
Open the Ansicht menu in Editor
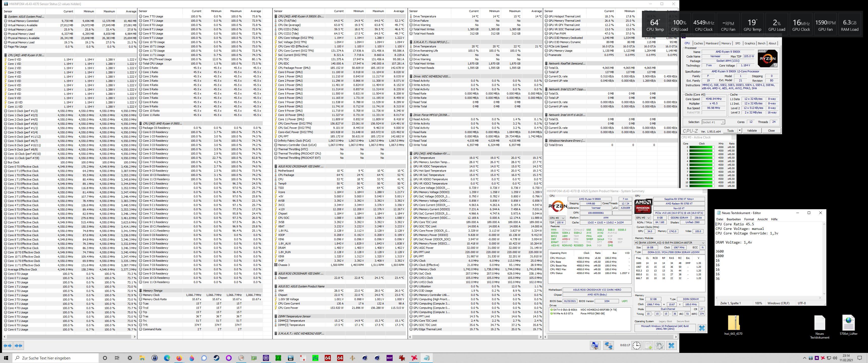coord(762,219)
